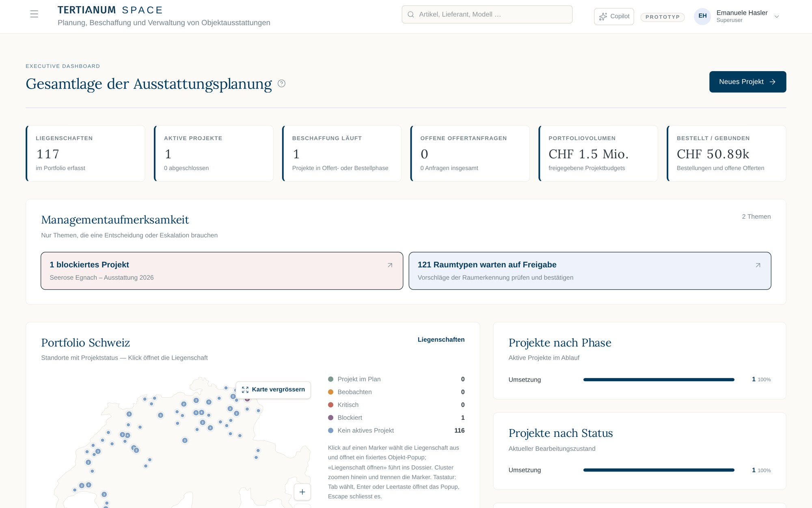This screenshot has width=812, height=508.
Task: Click the "Blockiert" legend label
Action: 350,418
